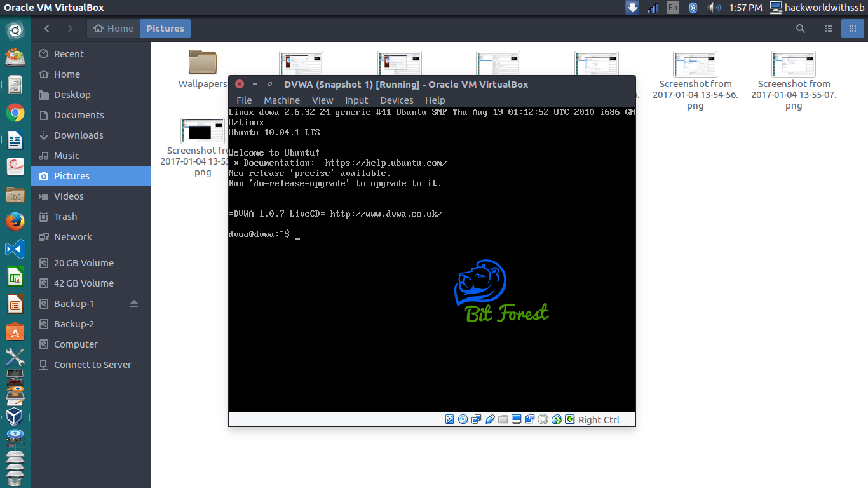Close the DVWA VirtualBox window
Screen dimensions: 868x488
coord(240,84)
